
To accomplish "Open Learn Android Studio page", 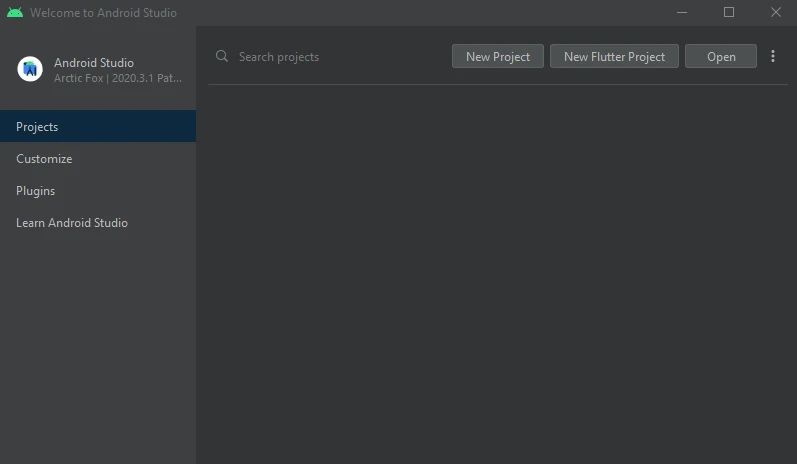I will [98, 223].
